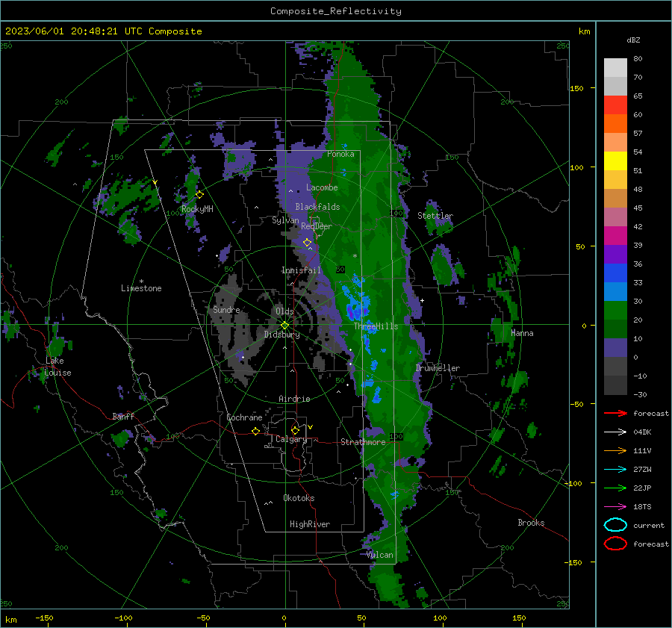Click the yellow diamond marker below RedDeer
The height and width of the screenshot is (628, 672).
click(307, 243)
